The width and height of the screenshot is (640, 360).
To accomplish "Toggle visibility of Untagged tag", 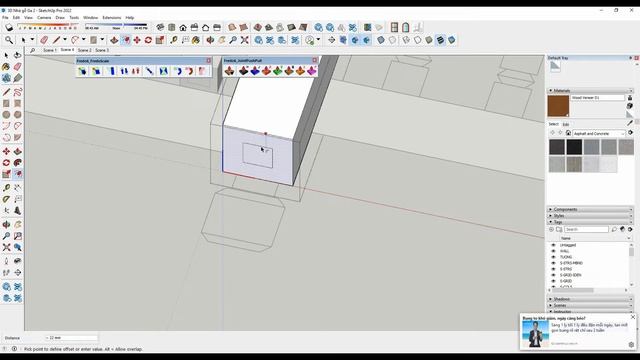I will (x=553, y=245).
